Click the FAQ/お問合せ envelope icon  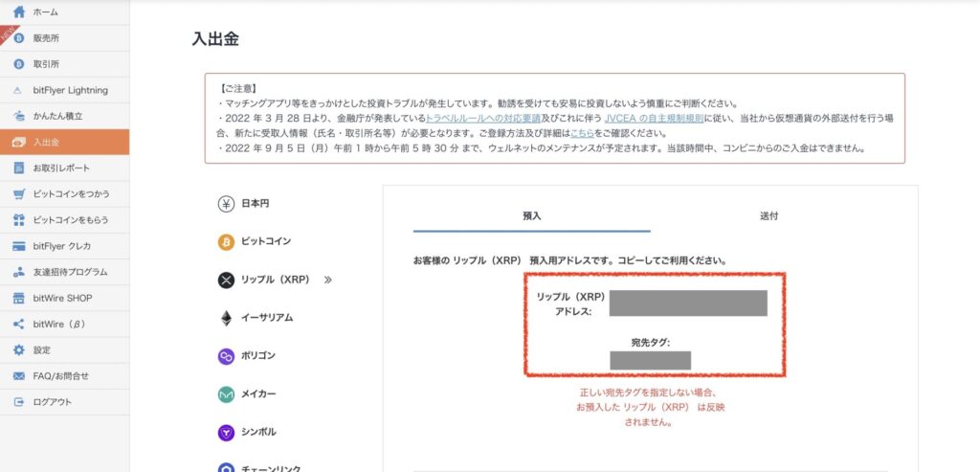tap(19, 376)
